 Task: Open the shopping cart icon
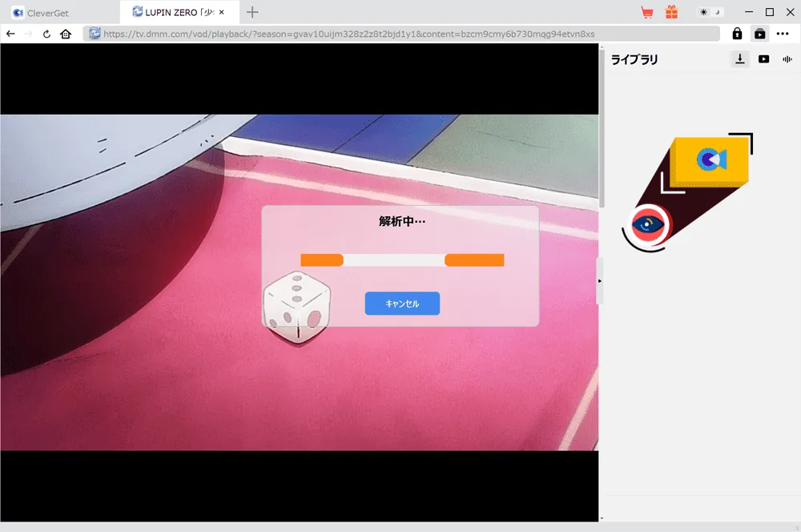[647, 12]
